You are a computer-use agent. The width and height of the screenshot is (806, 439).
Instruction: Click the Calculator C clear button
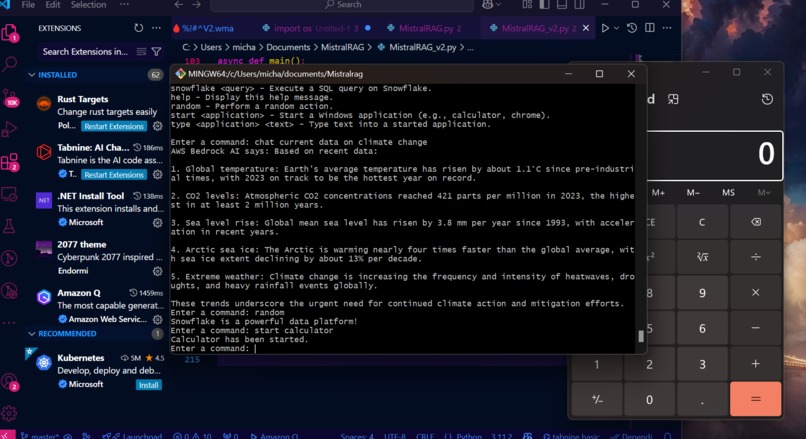(702, 222)
